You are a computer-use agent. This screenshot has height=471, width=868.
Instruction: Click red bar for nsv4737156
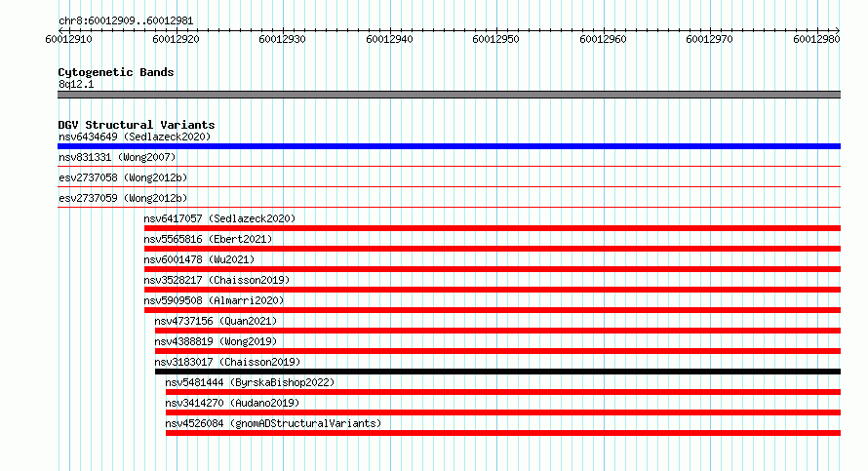point(497,331)
